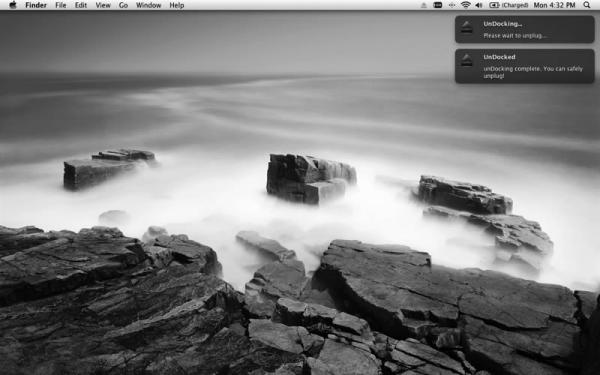Click the eject icon in UnDocked notification

pos(466,60)
